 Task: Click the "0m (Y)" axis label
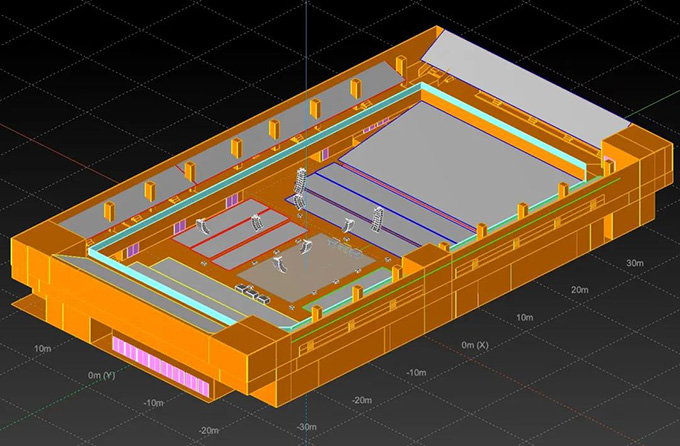[101, 375]
